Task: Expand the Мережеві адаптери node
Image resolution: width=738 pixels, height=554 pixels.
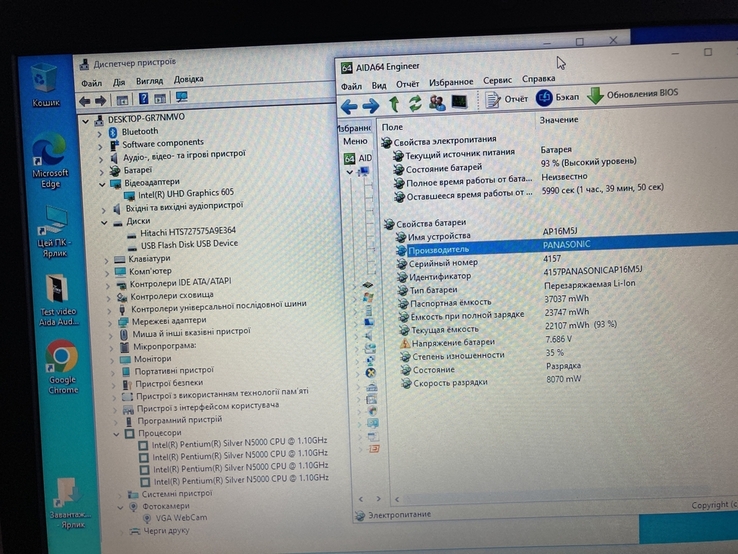Action: 110,323
